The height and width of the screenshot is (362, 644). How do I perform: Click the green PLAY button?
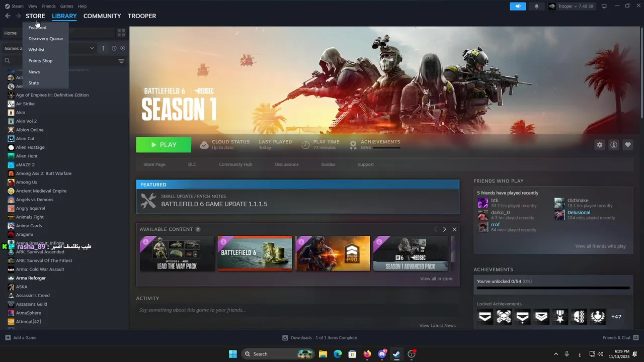point(164,145)
